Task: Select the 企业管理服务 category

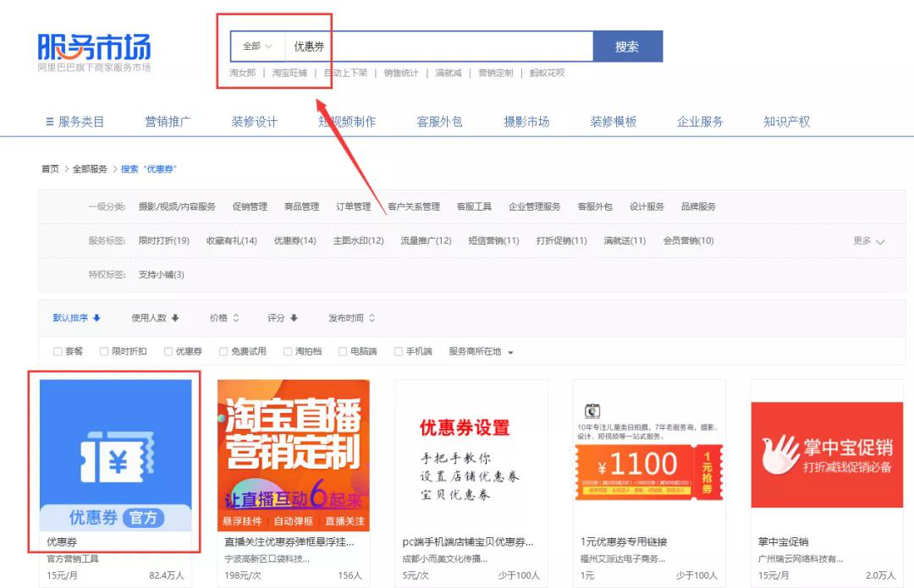Action: point(535,206)
